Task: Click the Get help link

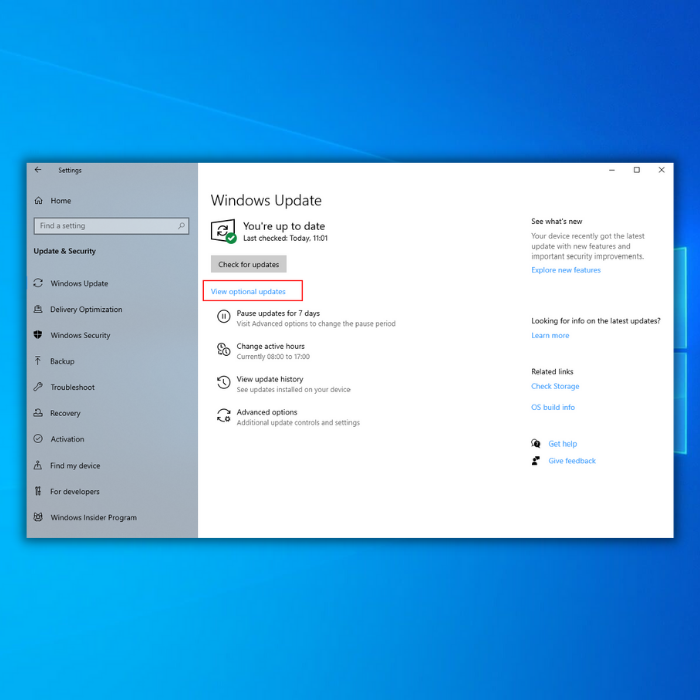Action: tap(562, 444)
